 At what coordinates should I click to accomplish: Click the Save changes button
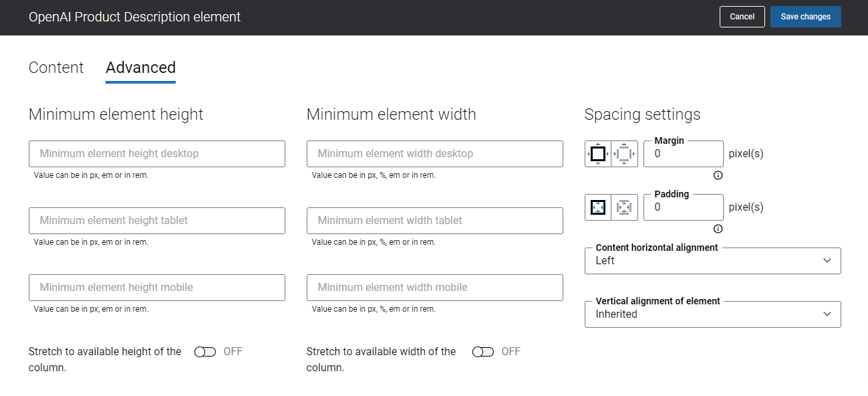(x=806, y=17)
